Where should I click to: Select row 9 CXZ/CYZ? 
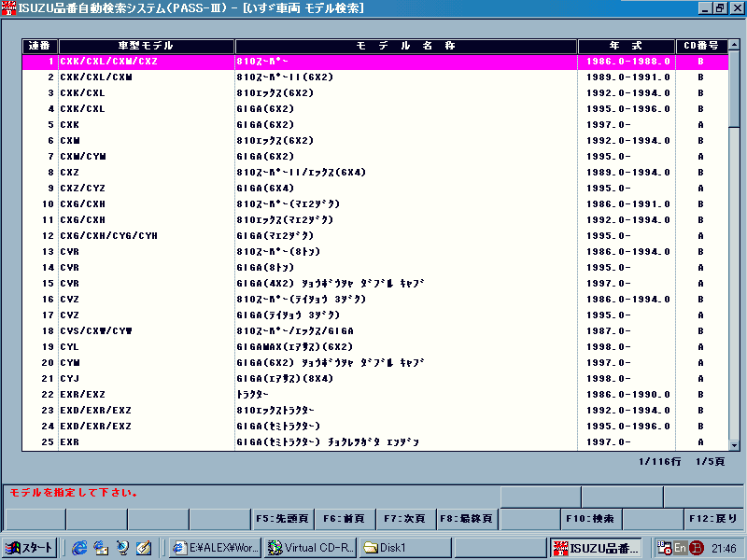375,189
